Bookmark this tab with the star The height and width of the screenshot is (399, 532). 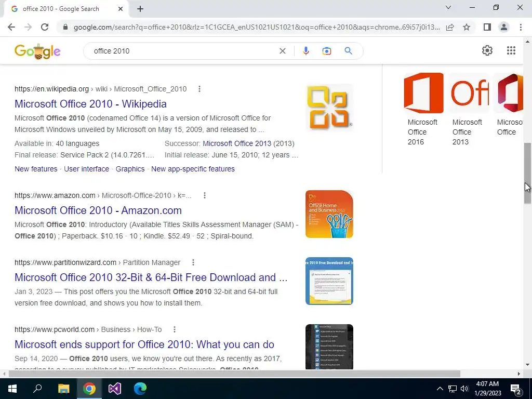click(x=467, y=27)
